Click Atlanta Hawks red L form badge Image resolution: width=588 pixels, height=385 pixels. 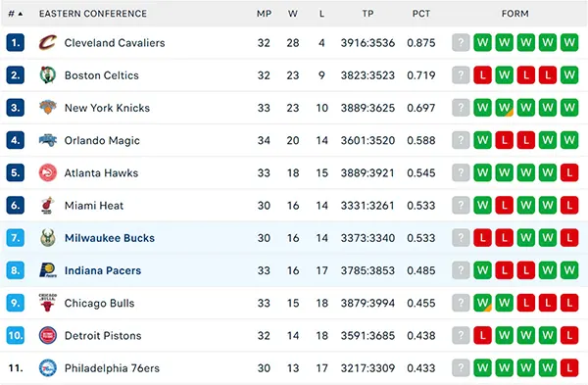point(569,172)
